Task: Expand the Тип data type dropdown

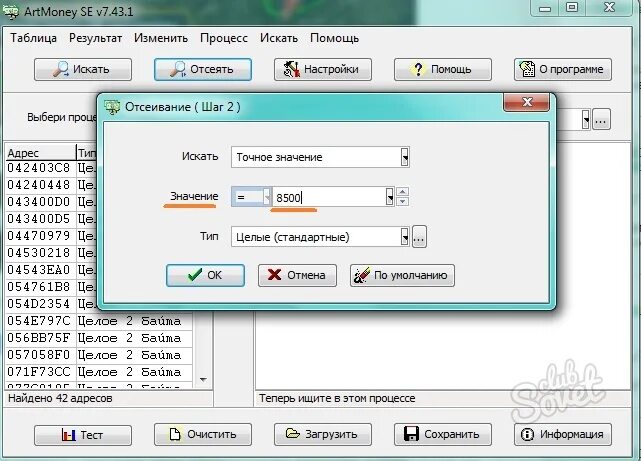Action: (x=404, y=237)
